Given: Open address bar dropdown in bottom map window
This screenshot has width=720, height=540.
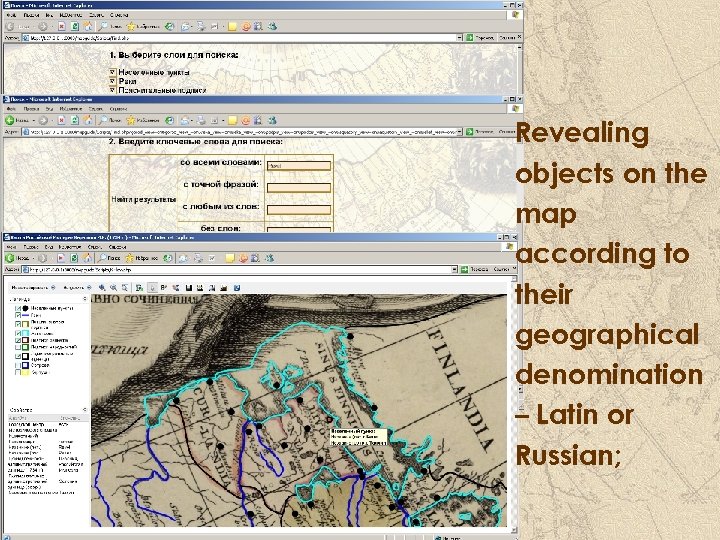Looking at the screenshot, I should pos(455,270).
